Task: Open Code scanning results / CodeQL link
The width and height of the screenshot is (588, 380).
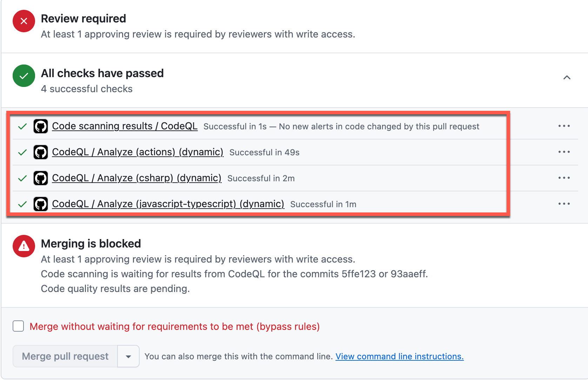Action: point(125,126)
